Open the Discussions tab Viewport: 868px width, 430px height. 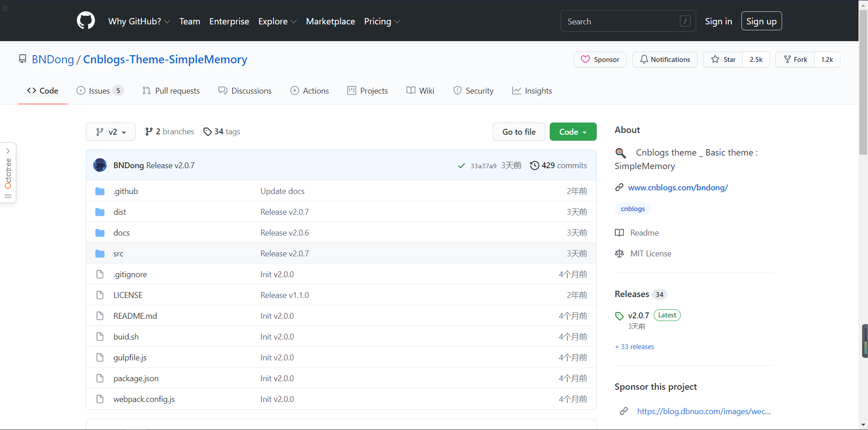tap(245, 90)
